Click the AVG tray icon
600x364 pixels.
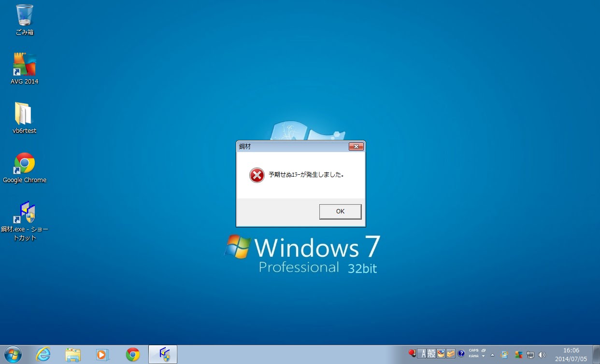tap(519, 354)
